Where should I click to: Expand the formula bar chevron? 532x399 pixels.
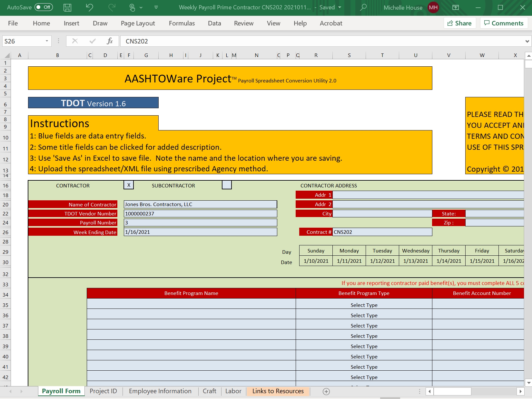527,41
